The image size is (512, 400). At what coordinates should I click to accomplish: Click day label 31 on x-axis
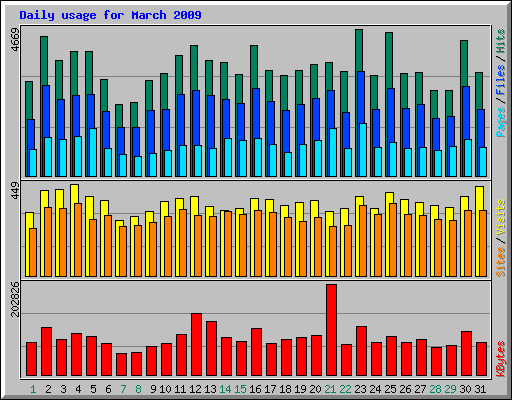(480, 389)
